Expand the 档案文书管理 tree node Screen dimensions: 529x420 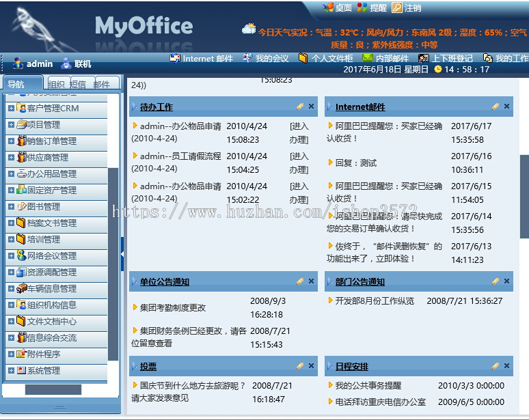pyautogui.click(x=11, y=223)
